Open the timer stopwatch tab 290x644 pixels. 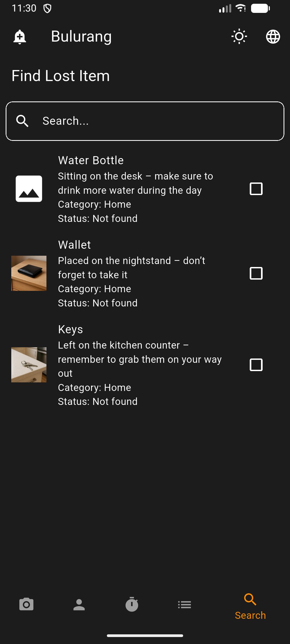click(132, 605)
